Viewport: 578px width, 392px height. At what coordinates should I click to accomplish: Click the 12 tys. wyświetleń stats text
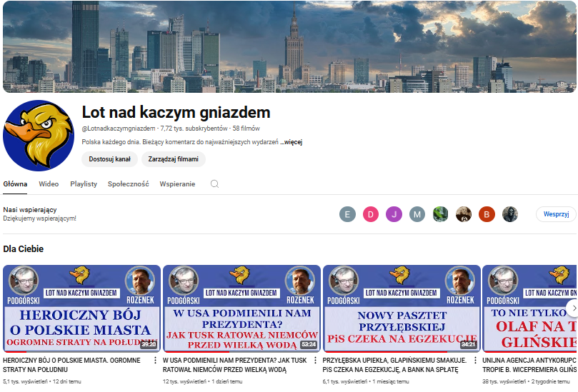[184, 382]
